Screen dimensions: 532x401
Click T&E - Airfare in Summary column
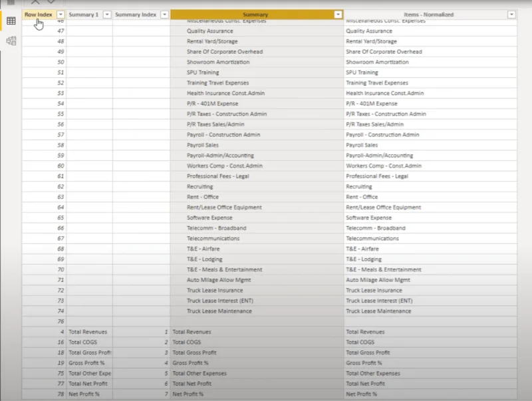[x=203, y=249]
